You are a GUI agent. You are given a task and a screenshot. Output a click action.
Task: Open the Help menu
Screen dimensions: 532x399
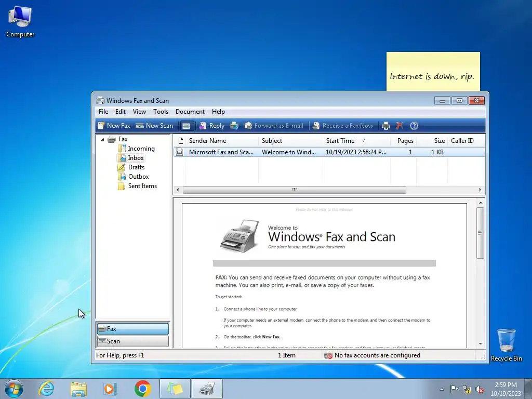tap(219, 112)
